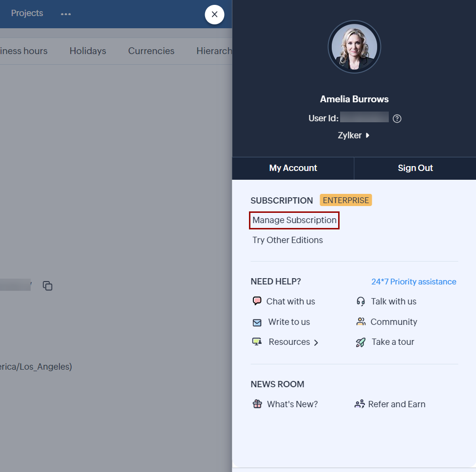
Task: Click the headset Talk with us icon
Action: coord(361,302)
